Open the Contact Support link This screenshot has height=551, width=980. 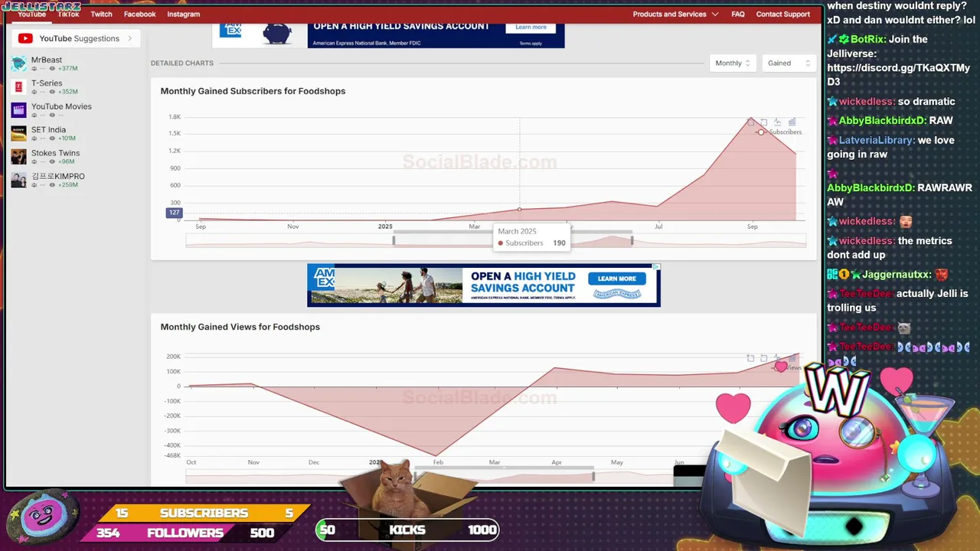(x=782, y=14)
